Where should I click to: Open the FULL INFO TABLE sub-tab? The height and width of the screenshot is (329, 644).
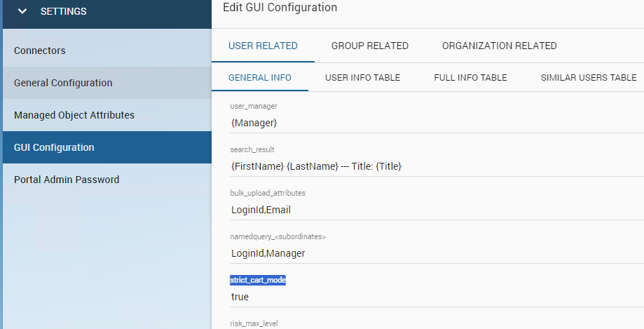click(x=470, y=77)
